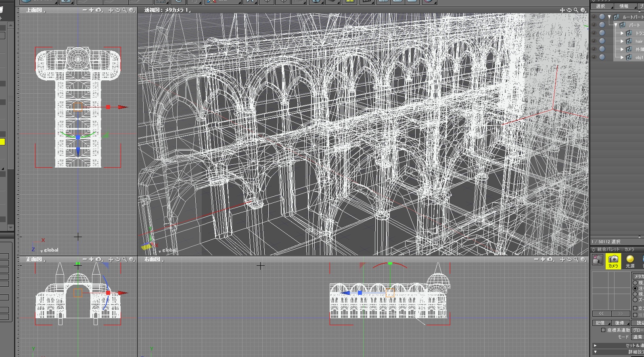
Task: Click the rotate icon in perspective view header
Action: click(x=569, y=10)
